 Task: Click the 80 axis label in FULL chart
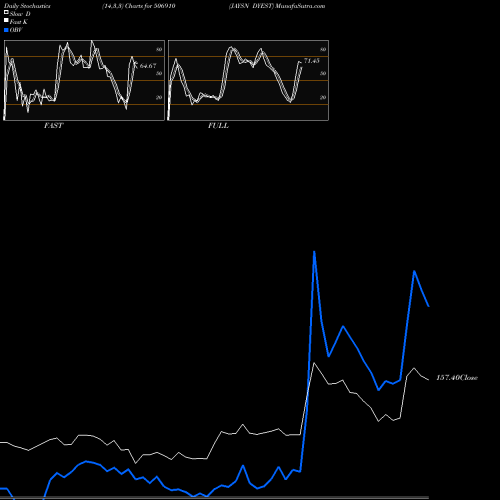pyautogui.click(x=323, y=50)
